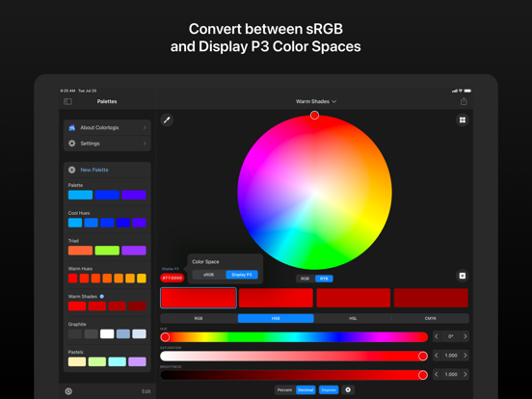Click the Settings gear icon
The height and width of the screenshot is (399, 532).
(72, 144)
